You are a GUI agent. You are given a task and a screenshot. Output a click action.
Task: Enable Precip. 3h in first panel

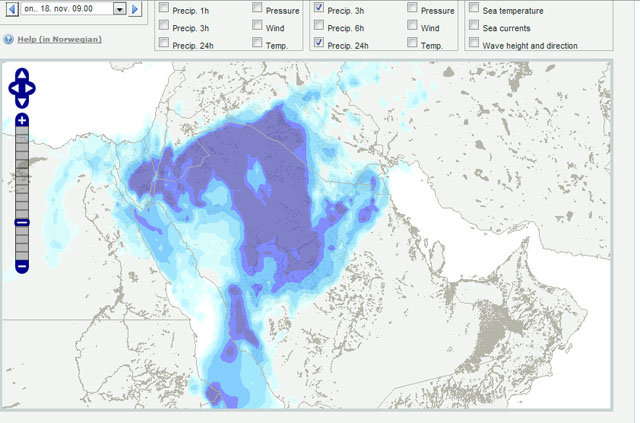pos(164,25)
